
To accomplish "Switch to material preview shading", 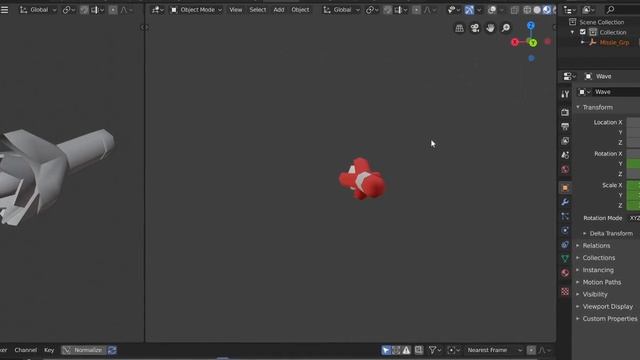I will (x=547, y=10).
